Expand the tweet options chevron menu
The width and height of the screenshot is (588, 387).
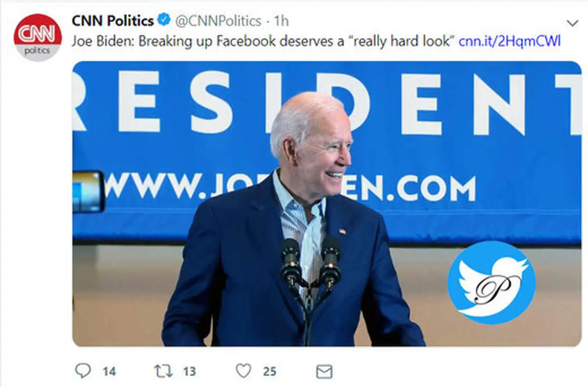pyautogui.click(x=572, y=23)
